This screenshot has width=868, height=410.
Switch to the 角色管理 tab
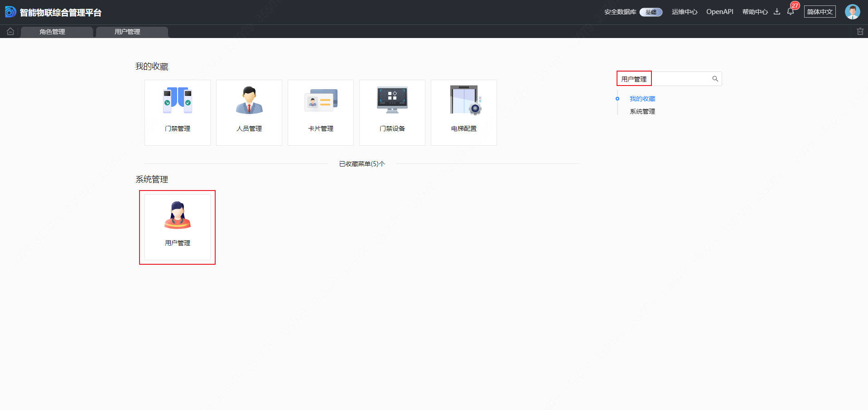pos(53,32)
